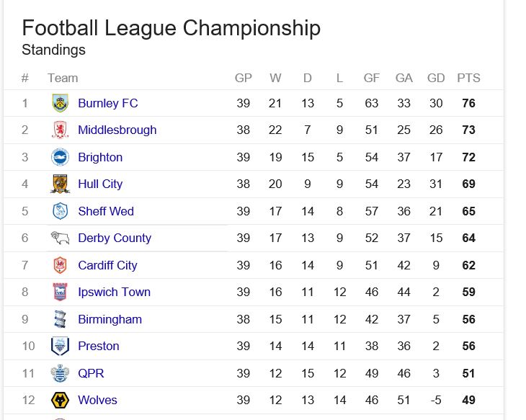Viewport: 526px width, 420px height.
Task: Click the Cardiff City crest
Action: click(61, 265)
